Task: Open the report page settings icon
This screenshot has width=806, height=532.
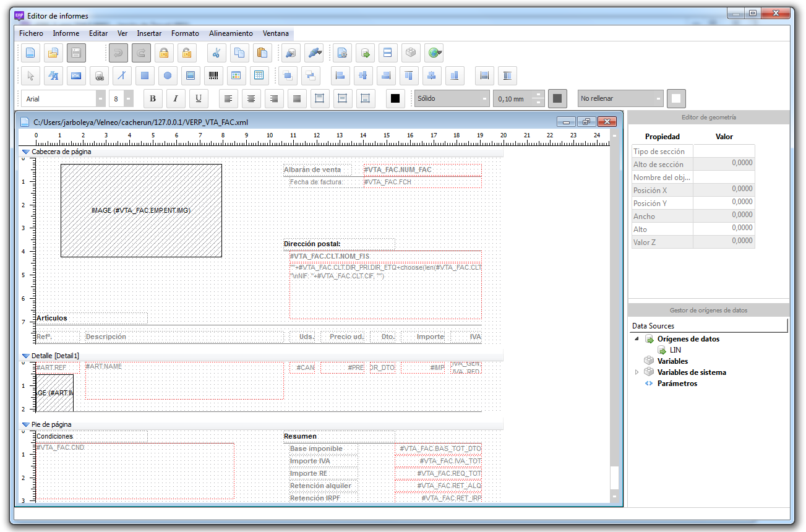Action: click(x=343, y=53)
